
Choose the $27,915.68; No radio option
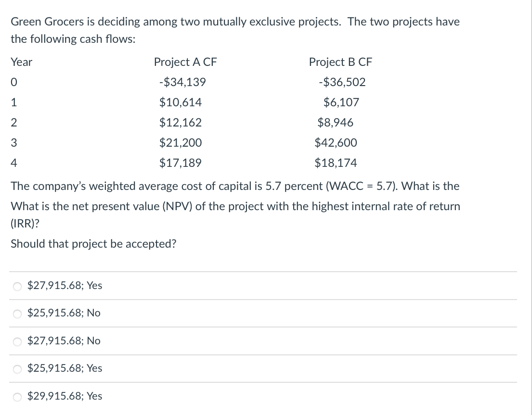tap(17, 342)
